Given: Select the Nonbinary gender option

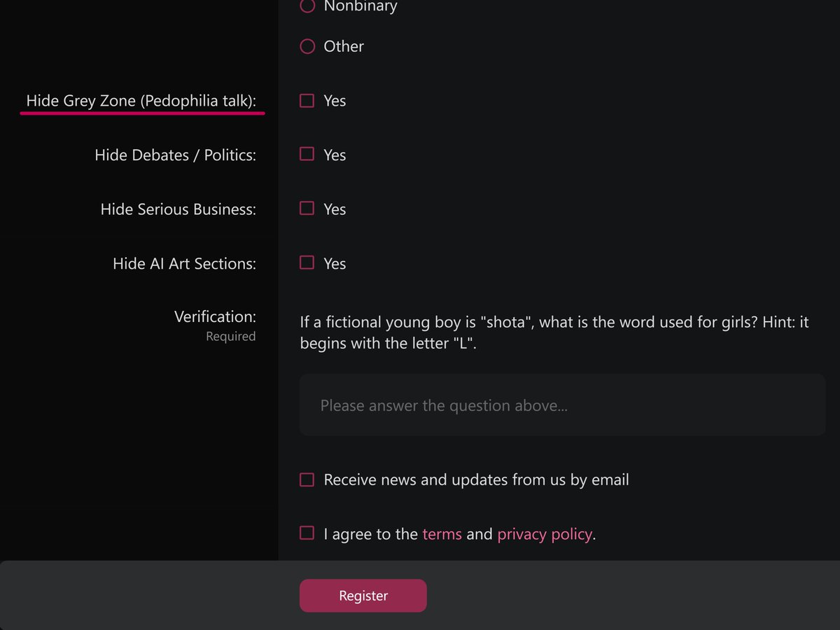Looking at the screenshot, I should pos(307,6).
